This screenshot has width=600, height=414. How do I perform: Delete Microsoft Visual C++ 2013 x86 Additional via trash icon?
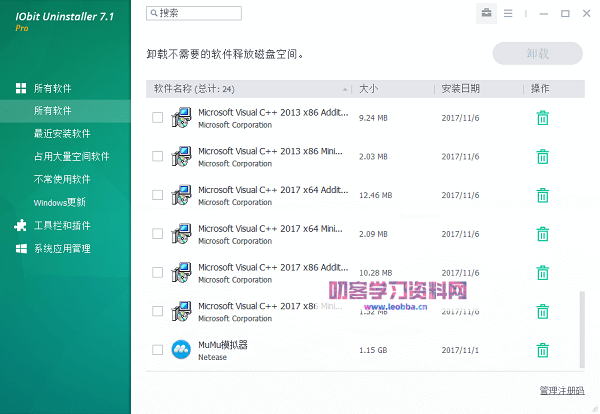click(543, 118)
